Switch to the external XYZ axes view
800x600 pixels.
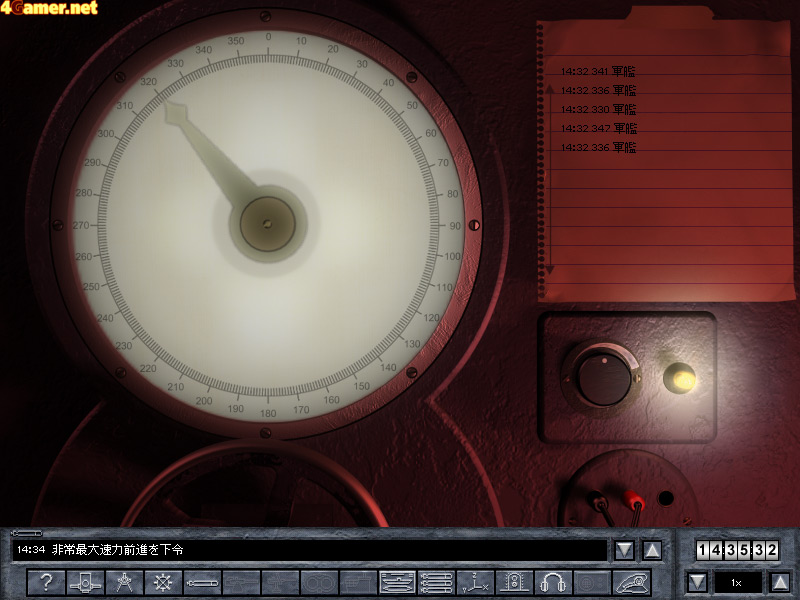[476, 582]
